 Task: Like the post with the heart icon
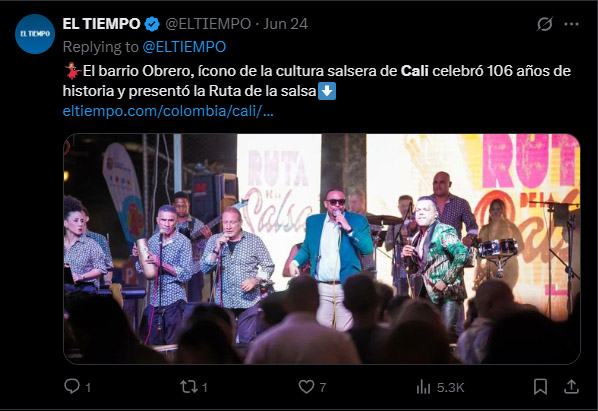(x=306, y=387)
